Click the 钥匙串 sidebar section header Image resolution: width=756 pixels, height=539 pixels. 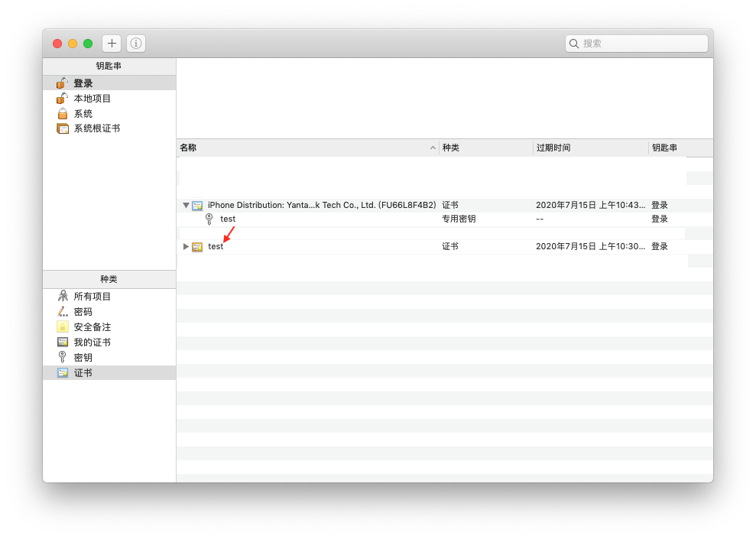point(109,66)
